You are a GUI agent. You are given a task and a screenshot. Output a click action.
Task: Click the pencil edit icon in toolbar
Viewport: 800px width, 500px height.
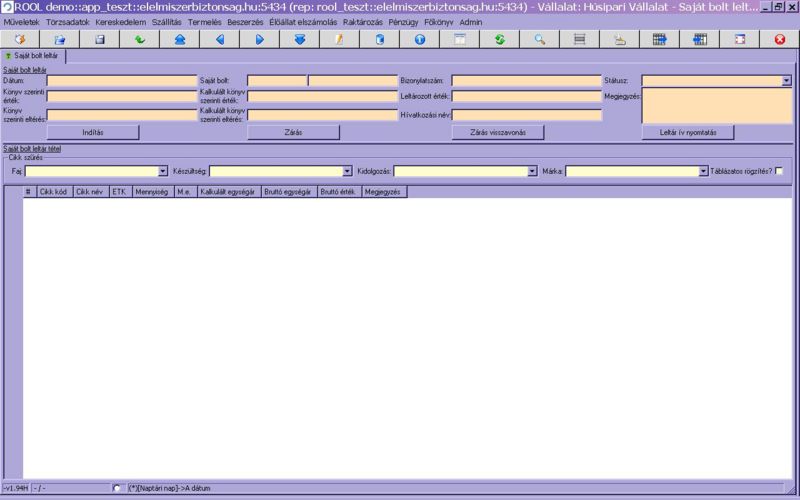click(339, 39)
